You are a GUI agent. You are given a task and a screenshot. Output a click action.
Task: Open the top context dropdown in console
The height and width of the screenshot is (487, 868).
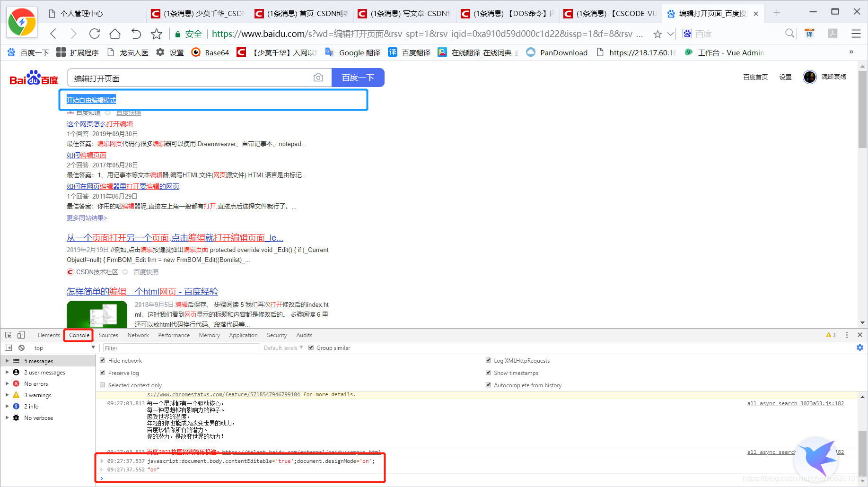pos(64,348)
